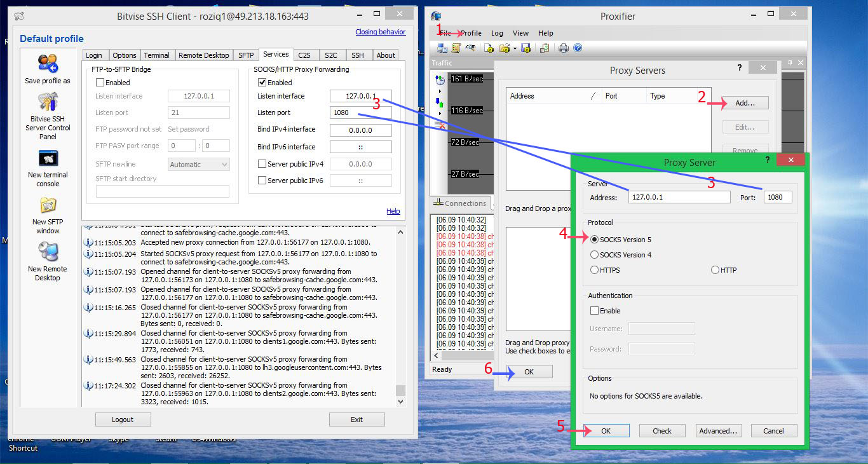868x464 pixels.
Task: Click OK in Proxy Servers dialog
Action: tap(529, 372)
